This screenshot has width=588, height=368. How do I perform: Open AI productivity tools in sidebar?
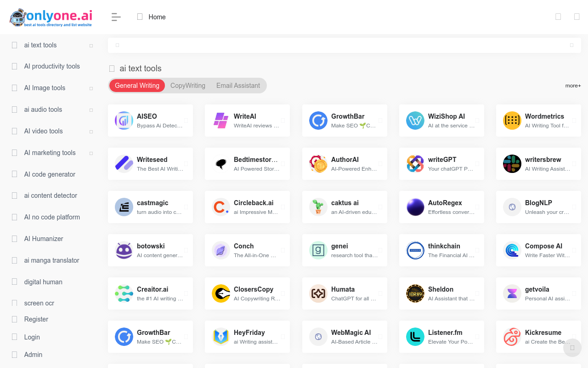(52, 66)
